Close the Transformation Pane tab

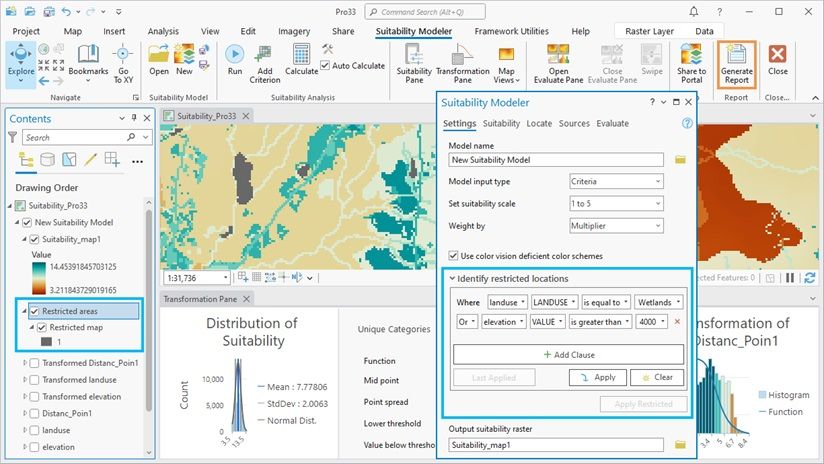(x=246, y=299)
